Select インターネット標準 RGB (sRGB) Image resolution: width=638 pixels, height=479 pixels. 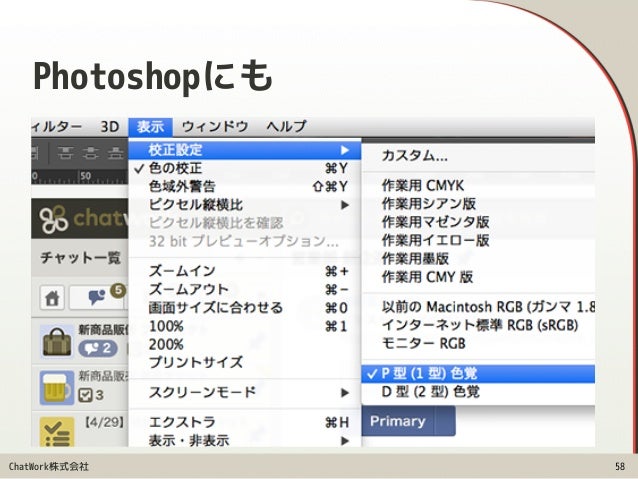coord(478,325)
